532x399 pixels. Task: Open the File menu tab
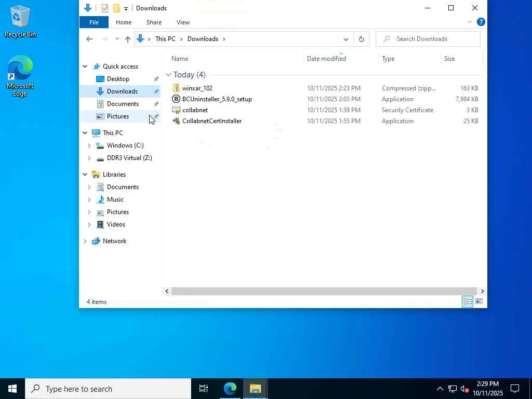tap(94, 22)
